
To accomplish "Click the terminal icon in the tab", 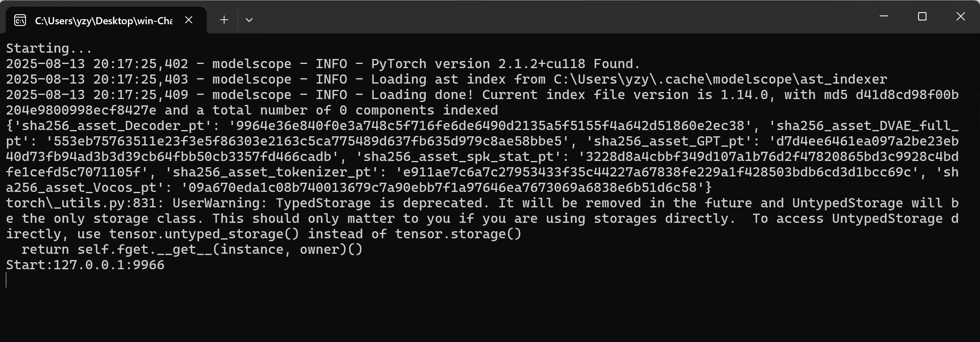I will pyautogui.click(x=20, y=20).
